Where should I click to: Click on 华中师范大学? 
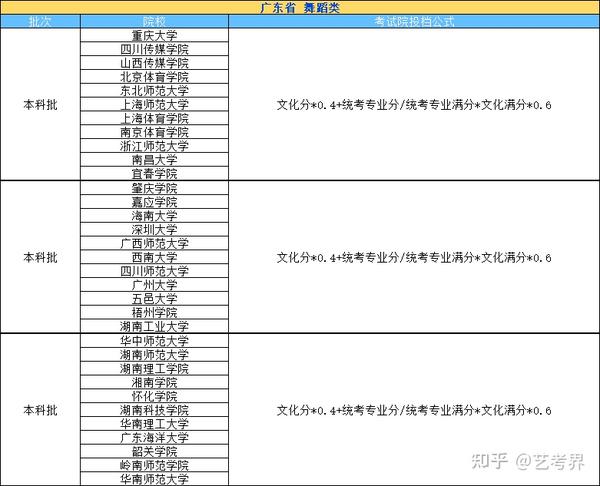point(154,341)
